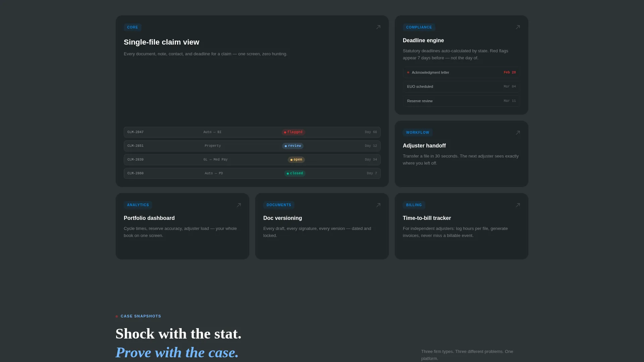The width and height of the screenshot is (644, 362).
Task: Select the Reserve review deadline label
Action: (420, 101)
